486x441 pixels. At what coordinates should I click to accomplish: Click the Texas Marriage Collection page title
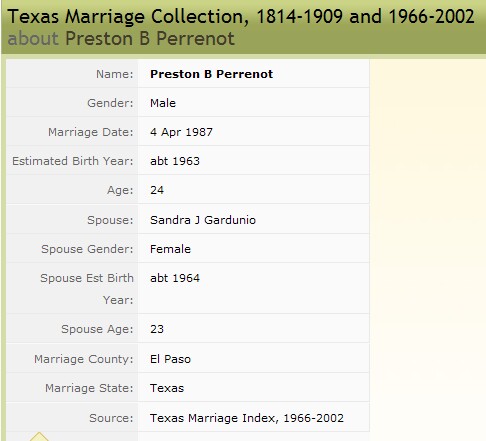pos(241,16)
